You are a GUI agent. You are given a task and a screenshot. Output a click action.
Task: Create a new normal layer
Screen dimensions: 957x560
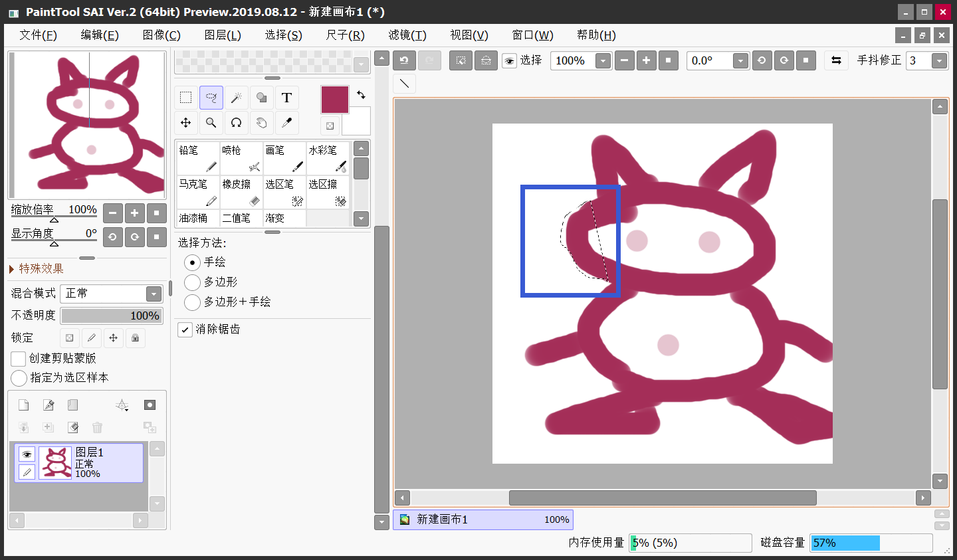[23, 405]
